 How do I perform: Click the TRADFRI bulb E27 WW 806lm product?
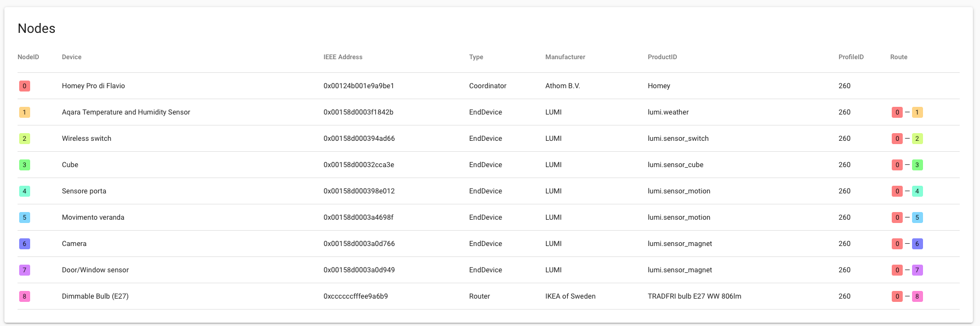coord(694,296)
